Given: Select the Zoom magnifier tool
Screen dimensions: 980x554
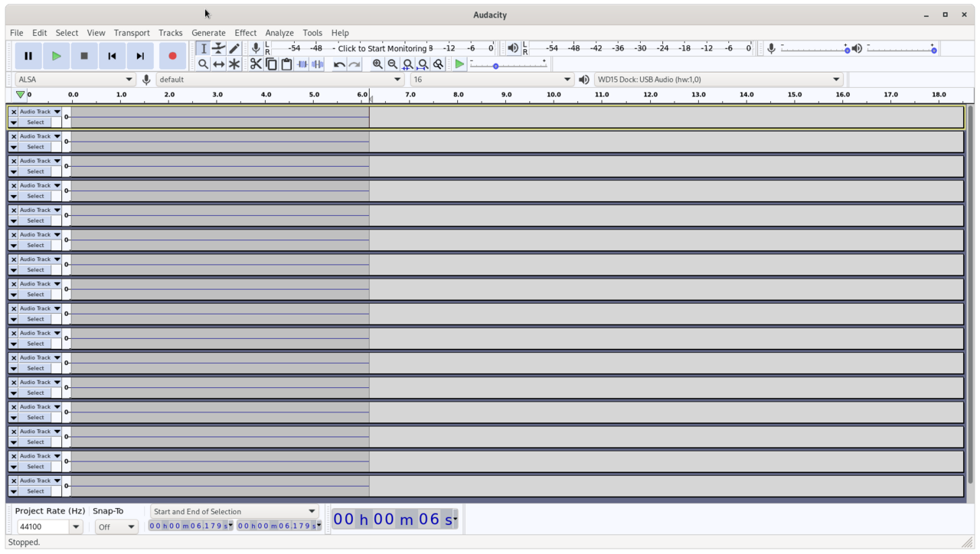Looking at the screenshot, I should pos(204,64).
